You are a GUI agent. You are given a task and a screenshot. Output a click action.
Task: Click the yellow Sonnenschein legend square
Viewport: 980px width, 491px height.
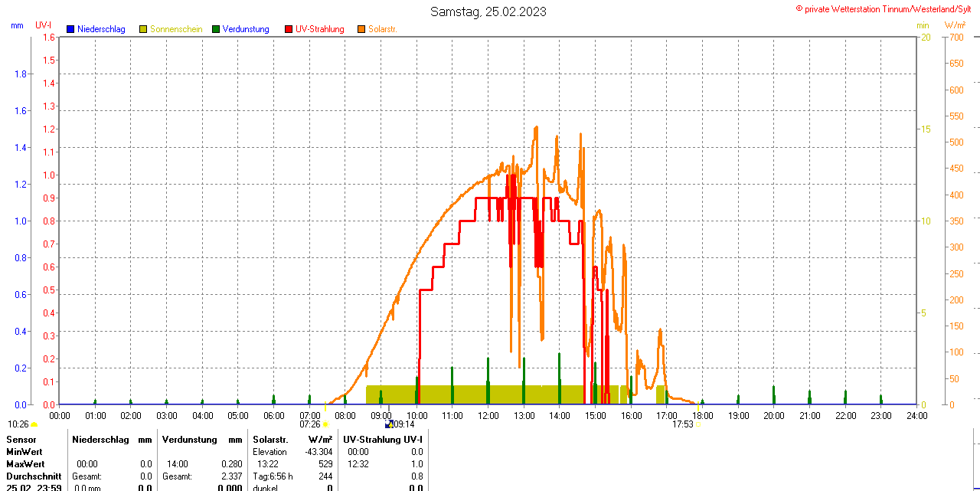click(143, 29)
